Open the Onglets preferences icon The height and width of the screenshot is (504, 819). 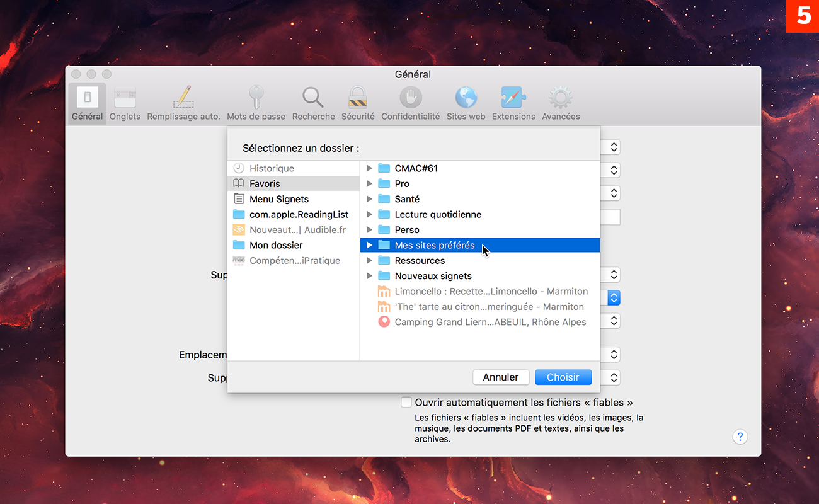(x=125, y=98)
